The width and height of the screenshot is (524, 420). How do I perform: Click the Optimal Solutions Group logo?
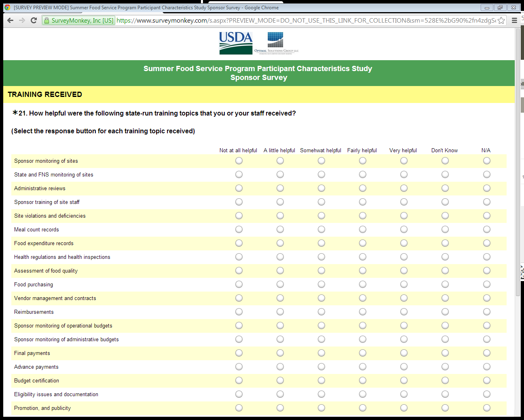276,43
